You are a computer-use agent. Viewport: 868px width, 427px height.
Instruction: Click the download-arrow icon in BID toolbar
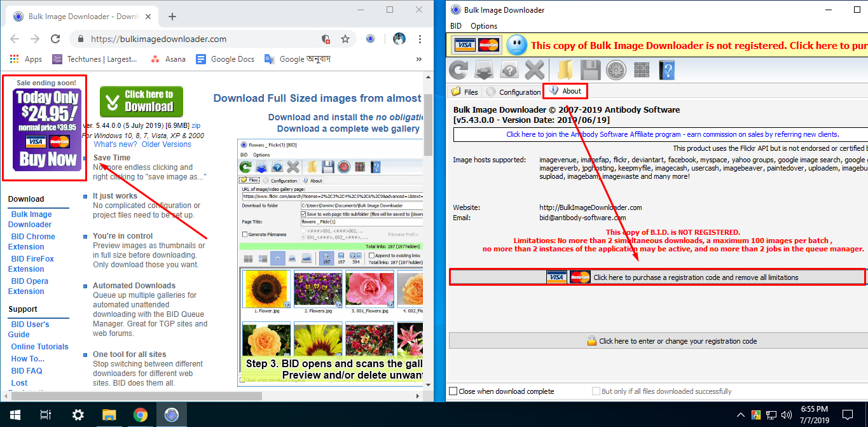click(x=485, y=69)
